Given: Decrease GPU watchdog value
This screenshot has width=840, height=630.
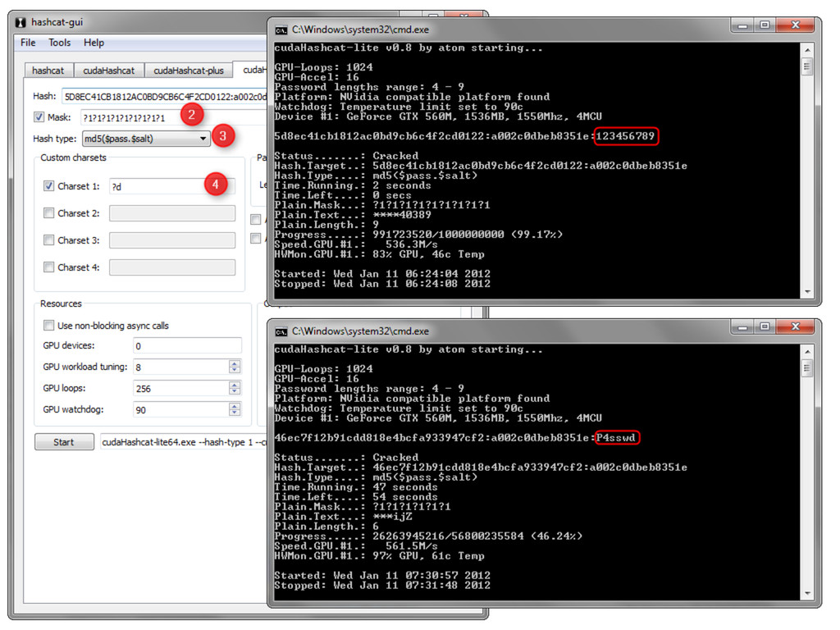Looking at the screenshot, I should 235,413.
